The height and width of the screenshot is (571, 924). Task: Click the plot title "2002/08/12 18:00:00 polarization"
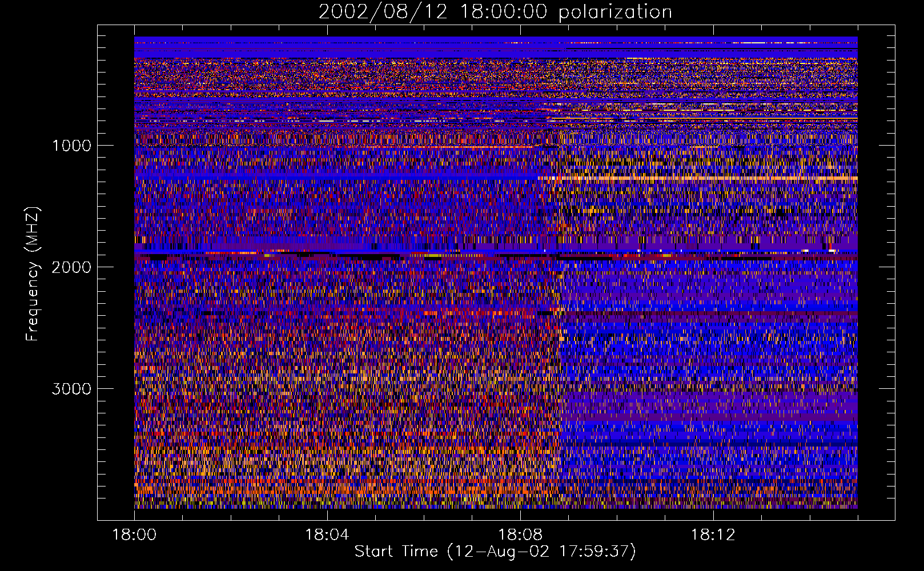pyautogui.click(x=495, y=11)
